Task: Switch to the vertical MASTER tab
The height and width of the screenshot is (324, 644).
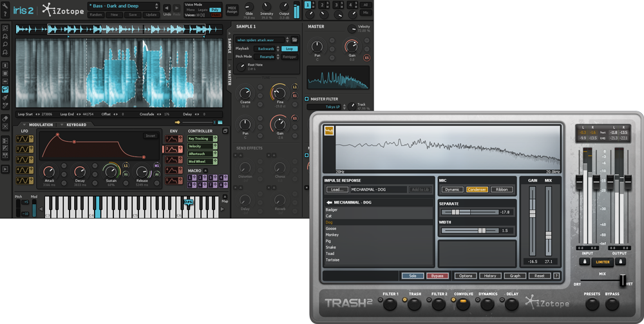Action: (230, 77)
